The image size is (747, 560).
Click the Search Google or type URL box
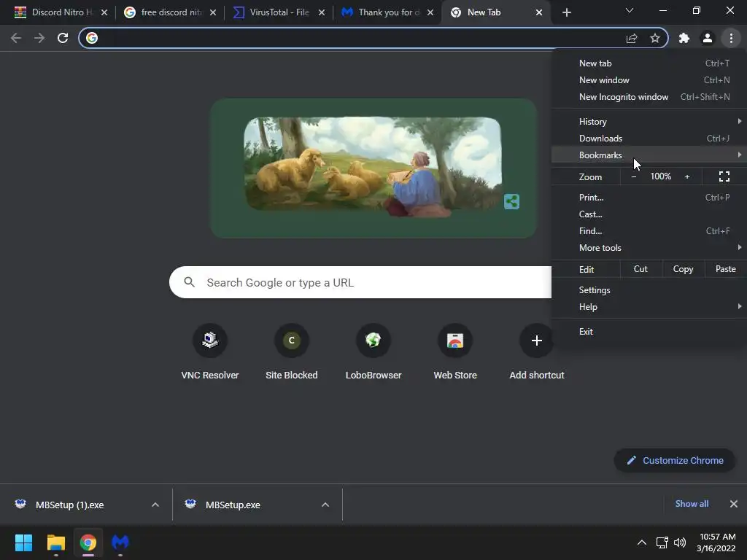[360, 282]
